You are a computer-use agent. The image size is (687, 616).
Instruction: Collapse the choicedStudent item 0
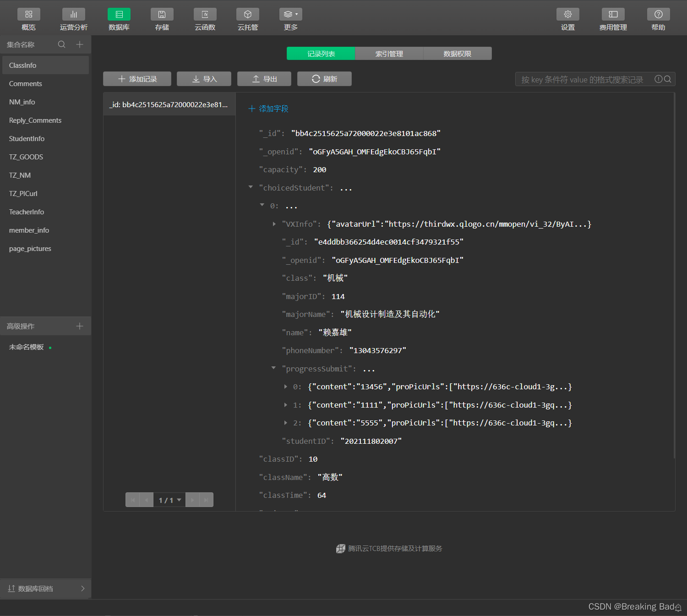click(x=262, y=205)
